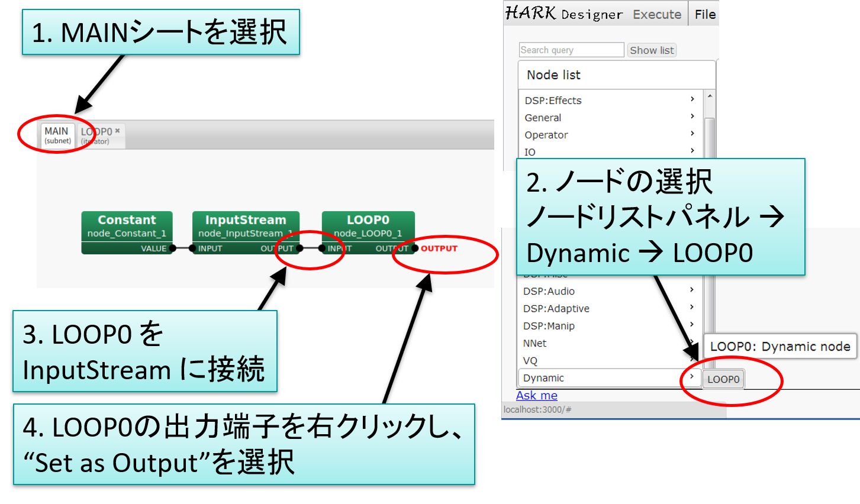Click the LOOP0 node INPUT port

point(322,248)
